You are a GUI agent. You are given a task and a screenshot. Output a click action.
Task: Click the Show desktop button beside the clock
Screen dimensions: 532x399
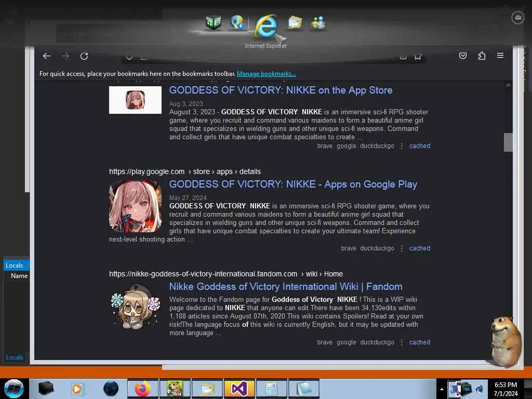tap(528, 389)
